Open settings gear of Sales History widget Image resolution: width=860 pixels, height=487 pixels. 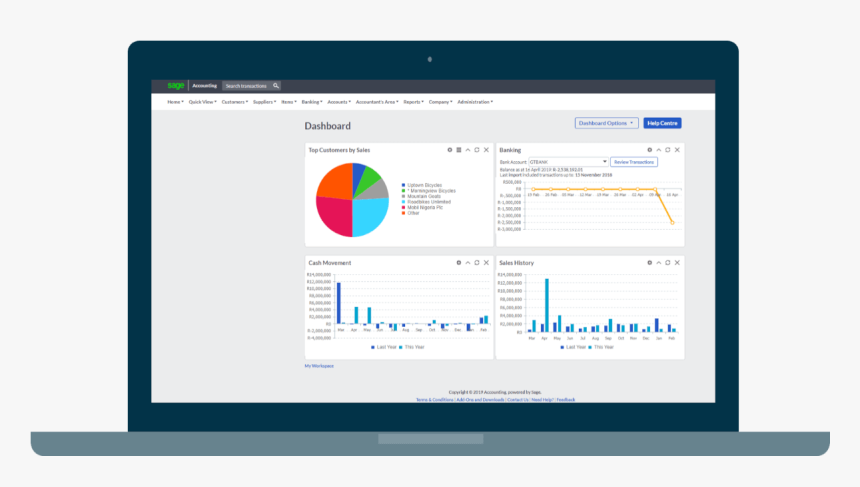[650, 263]
